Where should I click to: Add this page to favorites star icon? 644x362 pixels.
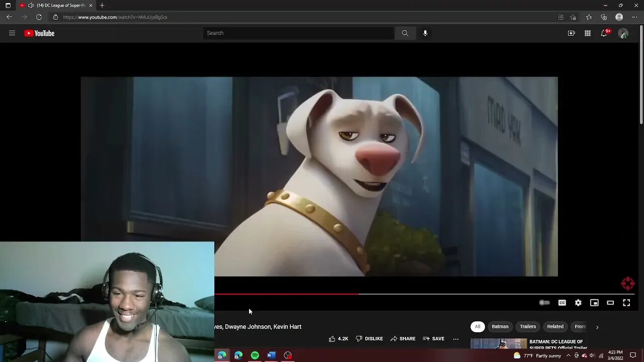(x=573, y=17)
